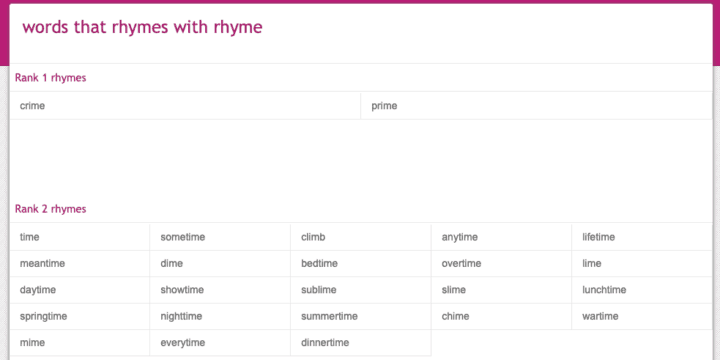Choose the word 'daytime'
The width and height of the screenshot is (720, 360).
(x=38, y=290)
